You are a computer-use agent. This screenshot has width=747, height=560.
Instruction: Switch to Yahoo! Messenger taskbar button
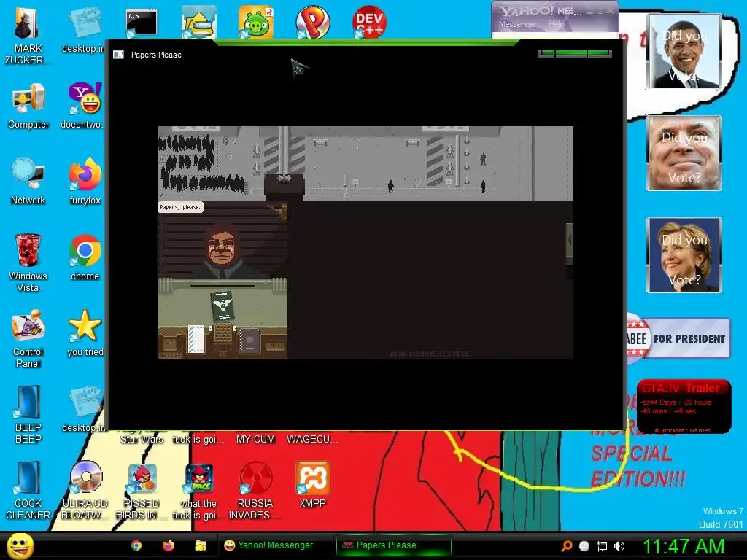click(276, 545)
